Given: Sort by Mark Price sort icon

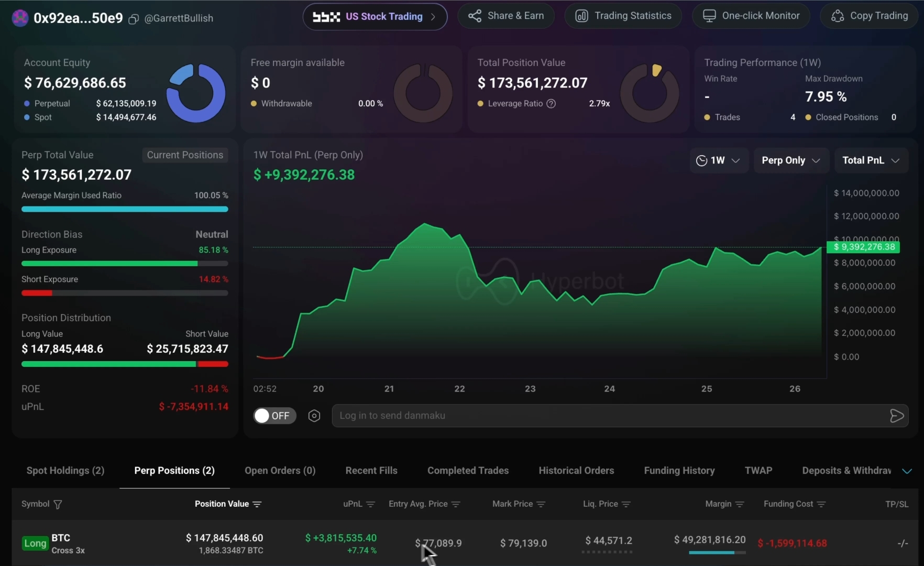Looking at the screenshot, I should tap(541, 504).
